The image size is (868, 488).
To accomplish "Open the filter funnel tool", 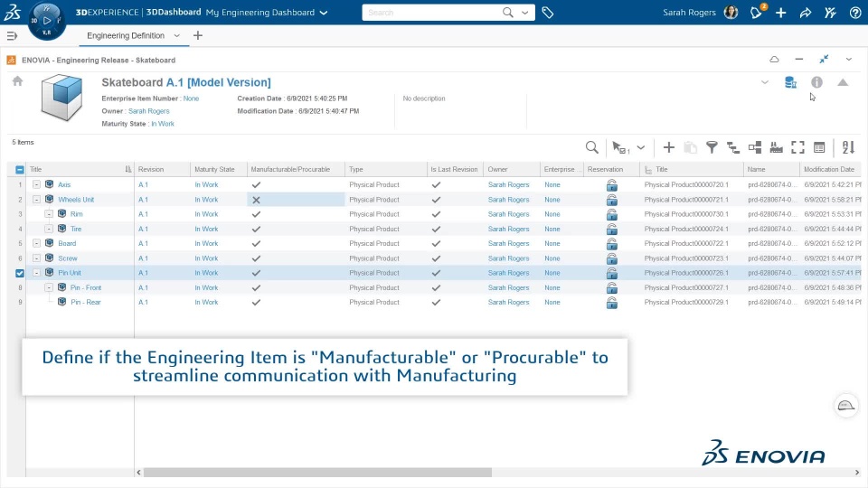I will (x=712, y=147).
